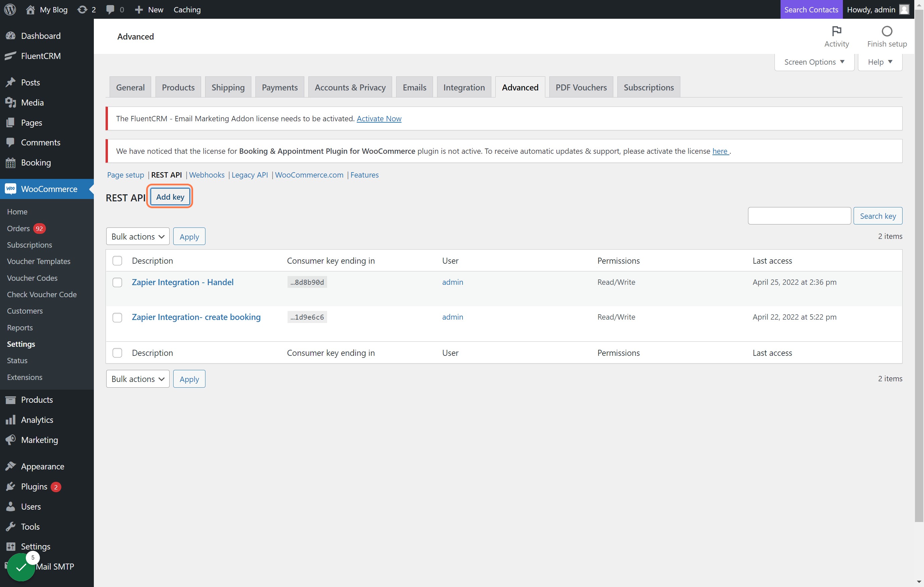Click the plus New icon in admin bar
Viewport: 924px width, 587px height.
(139, 10)
